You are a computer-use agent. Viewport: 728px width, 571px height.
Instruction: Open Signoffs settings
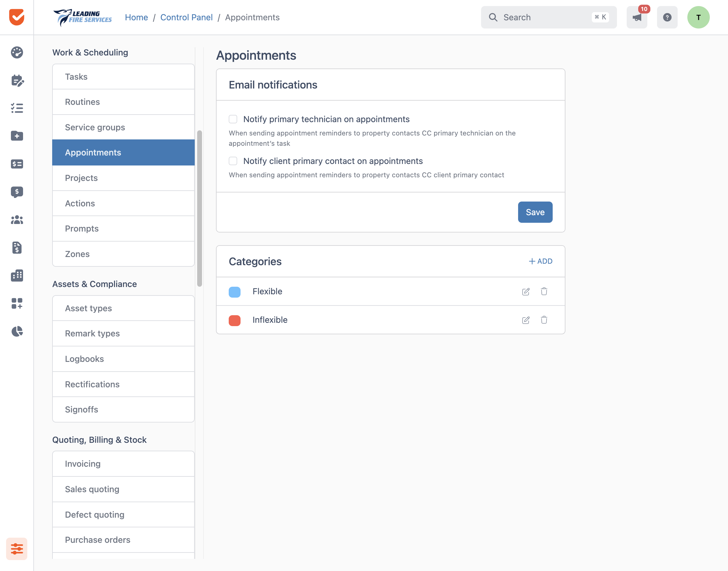[123, 409]
